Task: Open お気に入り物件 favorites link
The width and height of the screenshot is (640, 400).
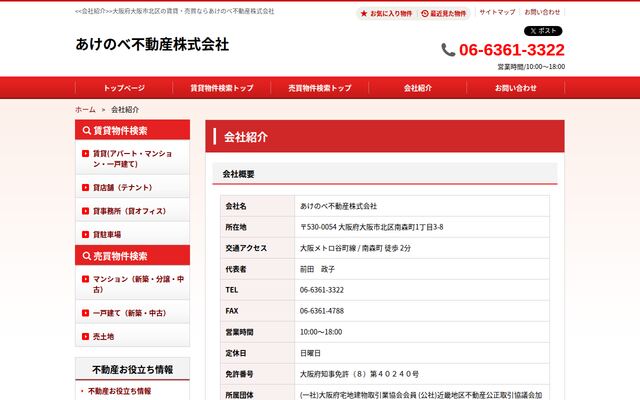Action: (x=391, y=13)
